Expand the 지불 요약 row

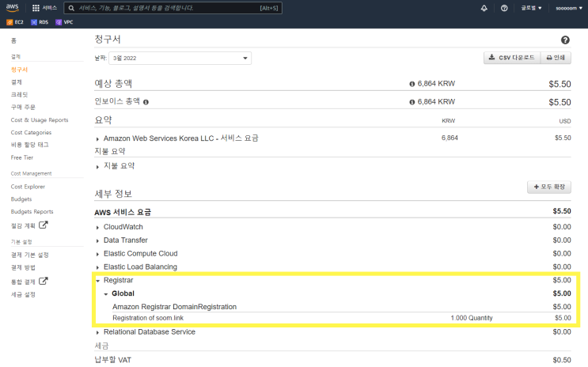coord(97,167)
